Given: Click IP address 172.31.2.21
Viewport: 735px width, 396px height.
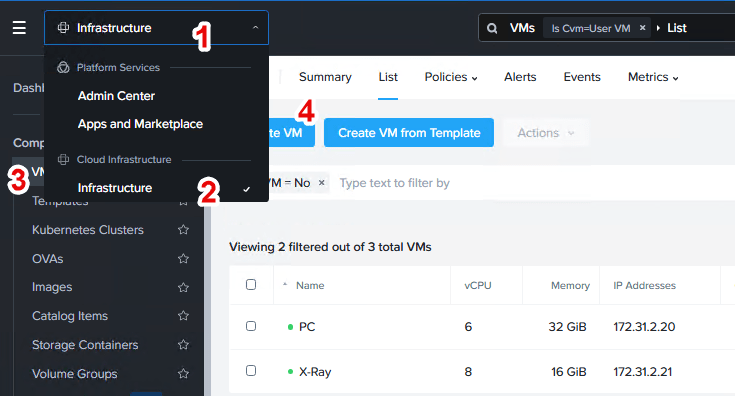Looking at the screenshot, I should [x=643, y=372].
